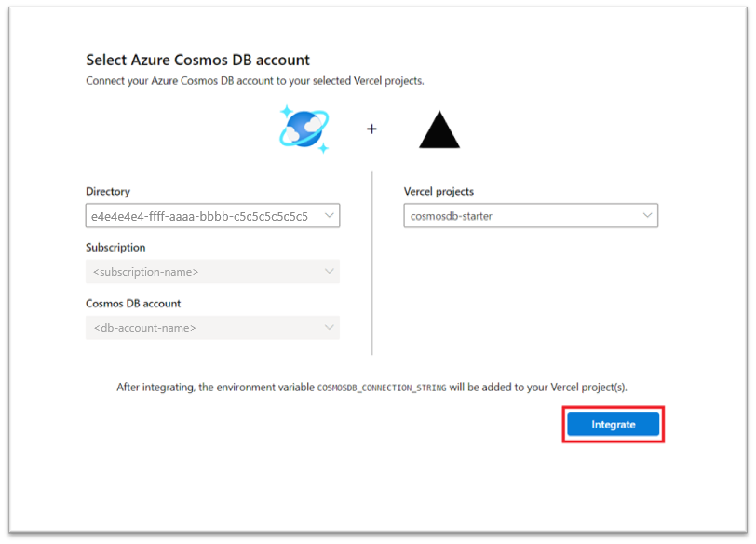
Task: Open the Vercel projects dropdown
Action: (531, 215)
